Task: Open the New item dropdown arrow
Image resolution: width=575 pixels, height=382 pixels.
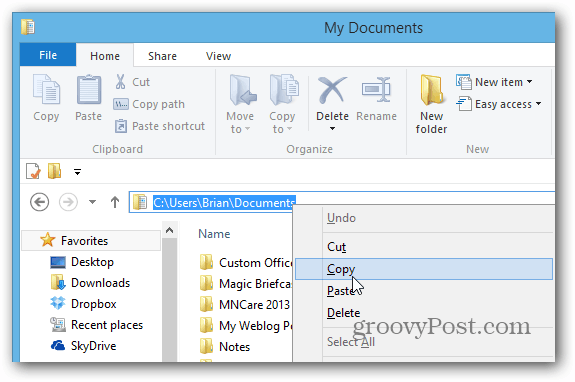Action: pos(530,81)
